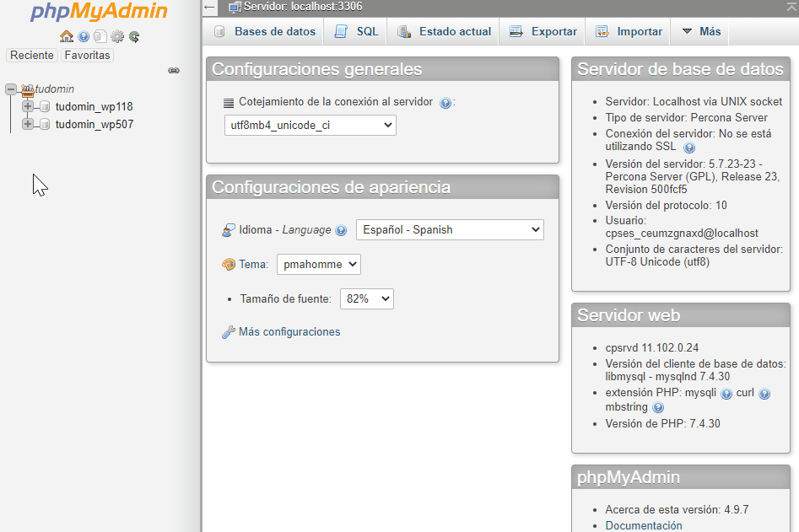The width and height of the screenshot is (799, 532).
Task: Open help icon next to mysqli extension
Action: pos(726,394)
